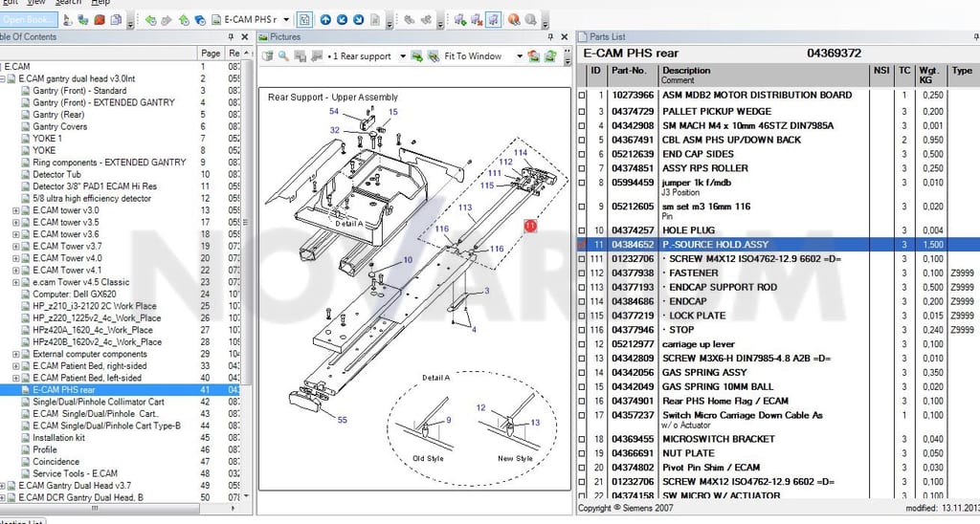980x524 pixels.
Task: Tick checkbox beside HOLE PLUG row
Action: pos(582,230)
